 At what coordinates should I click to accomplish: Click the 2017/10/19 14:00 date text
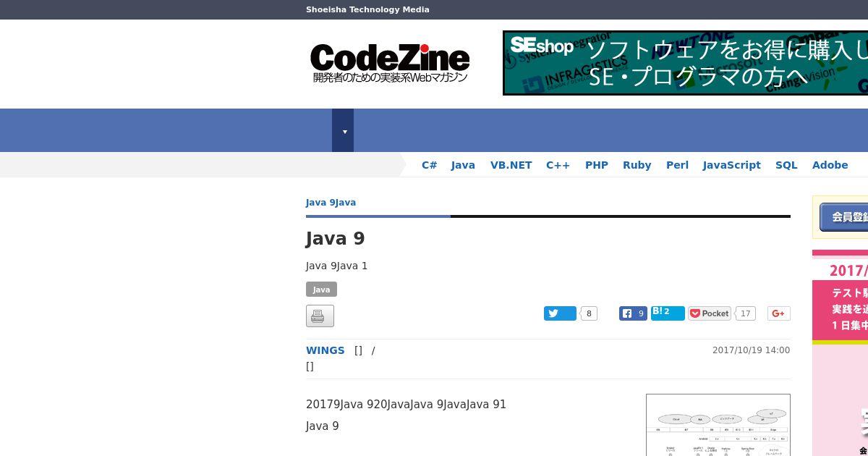[x=751, y=350]
